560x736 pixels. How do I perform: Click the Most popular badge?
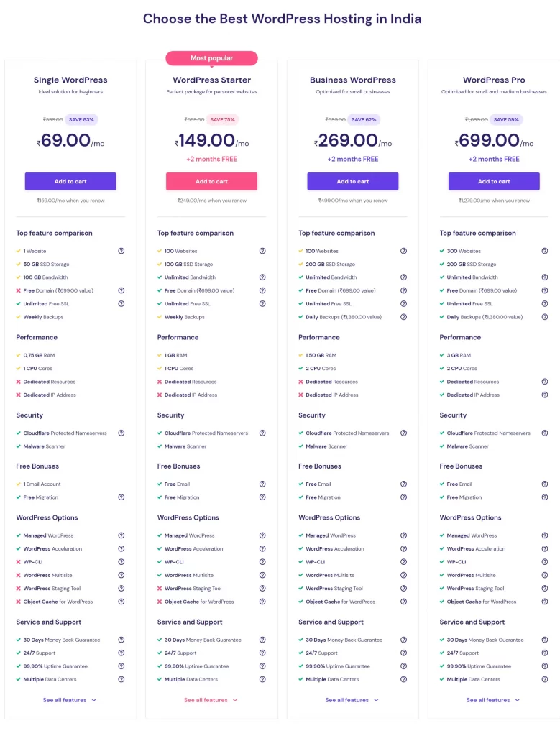click(211, 58)
